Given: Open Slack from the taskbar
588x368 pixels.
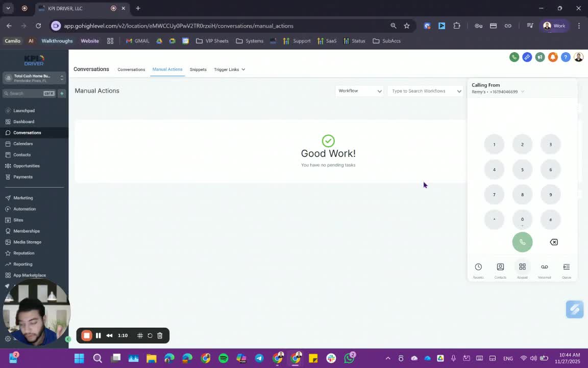Looking at the screenshot, I should tap(331, 358).
